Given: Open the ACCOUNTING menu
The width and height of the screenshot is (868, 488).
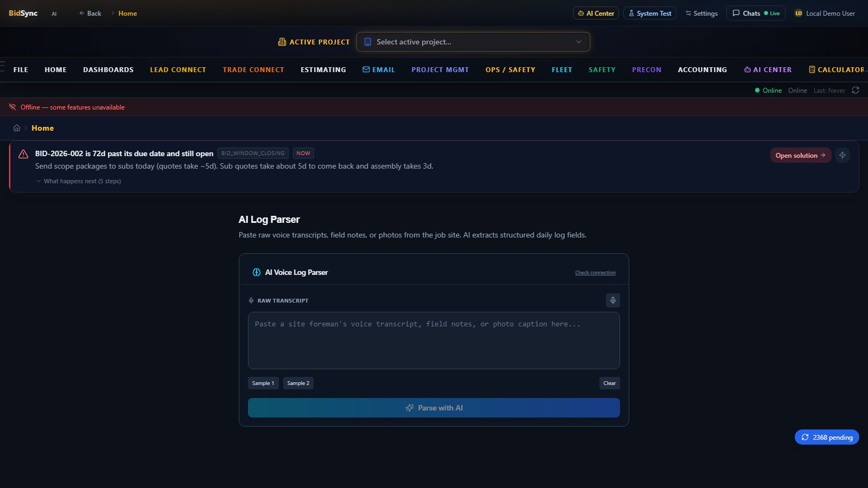Looking at the screenshot, I should tap(703, 69).
